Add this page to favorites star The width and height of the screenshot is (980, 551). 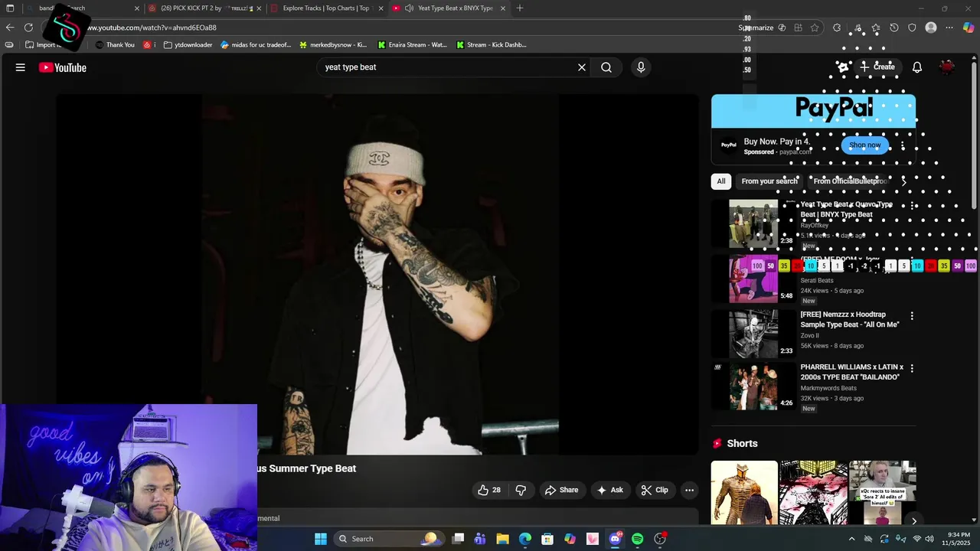[x=815, y=28]
